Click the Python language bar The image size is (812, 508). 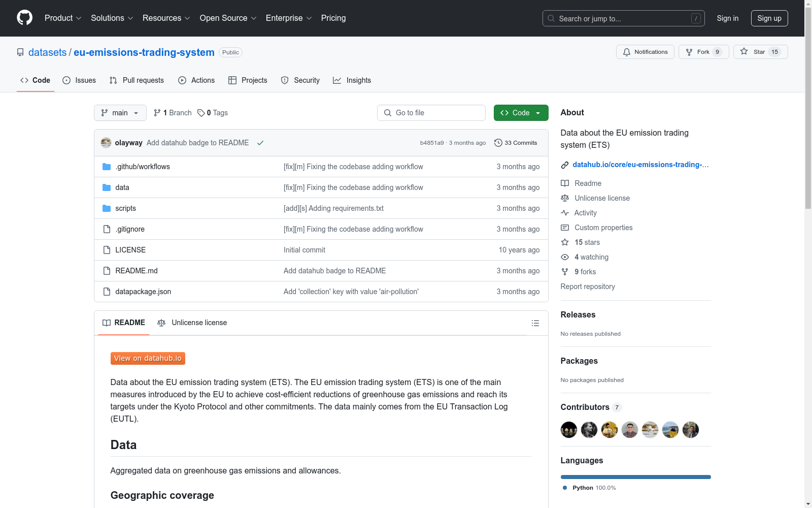pyautogui.click(x=636, y=477)
